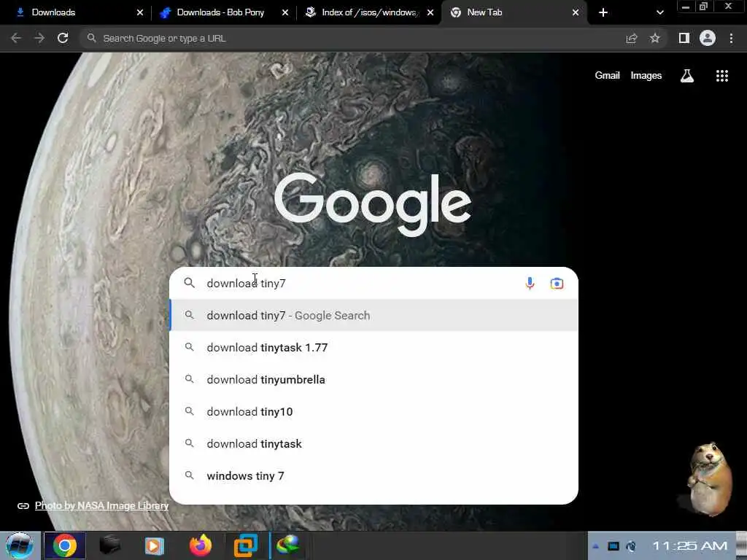
Task: Open Chrome from the taskbar
Action: [x=65, y=545]
